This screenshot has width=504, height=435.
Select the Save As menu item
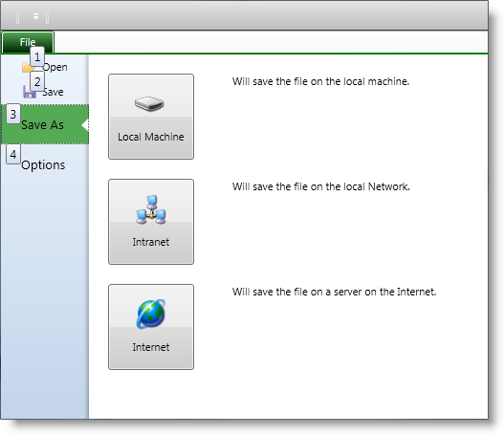(x=44, y=124)
